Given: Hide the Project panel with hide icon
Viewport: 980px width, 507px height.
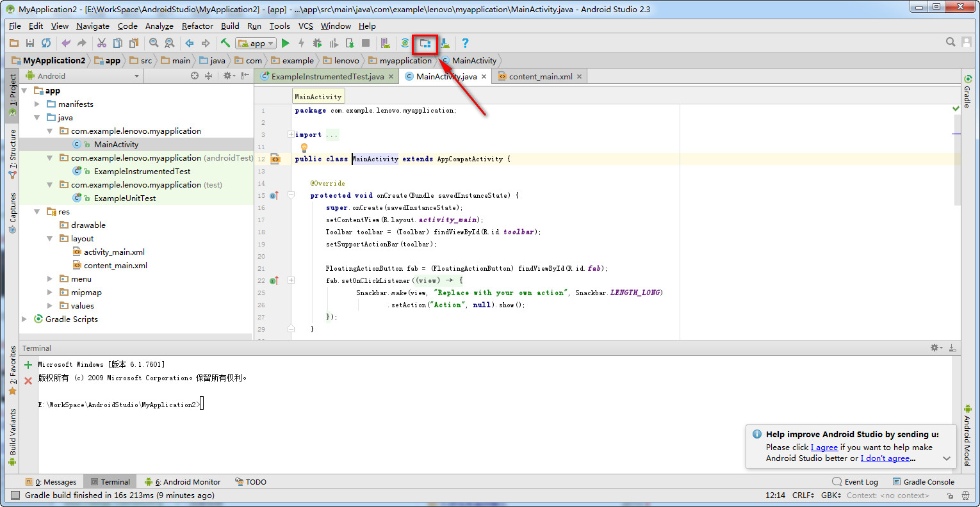Looking at the screenshot, I should [245, 76].
